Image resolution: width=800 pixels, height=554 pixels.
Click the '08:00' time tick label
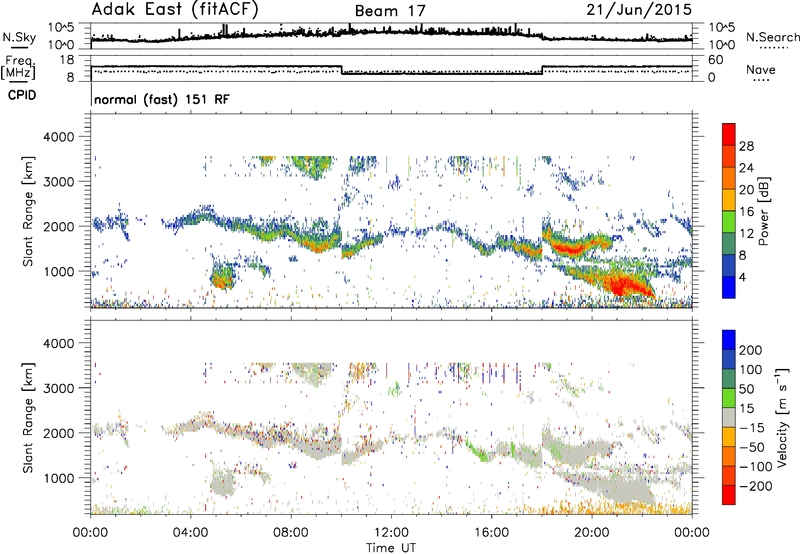(291, 533)
